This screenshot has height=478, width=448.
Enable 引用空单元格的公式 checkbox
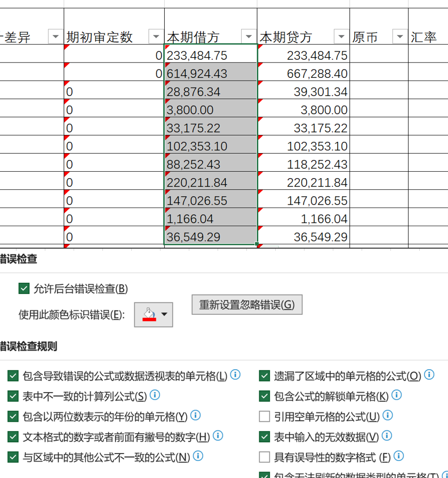pyautogui.click(x=265, y=417)
